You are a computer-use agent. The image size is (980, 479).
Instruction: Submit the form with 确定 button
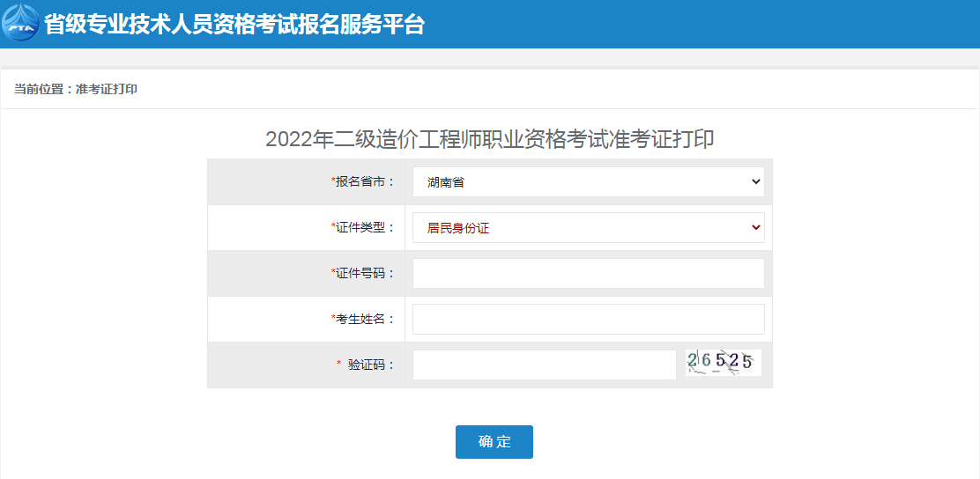494,442
